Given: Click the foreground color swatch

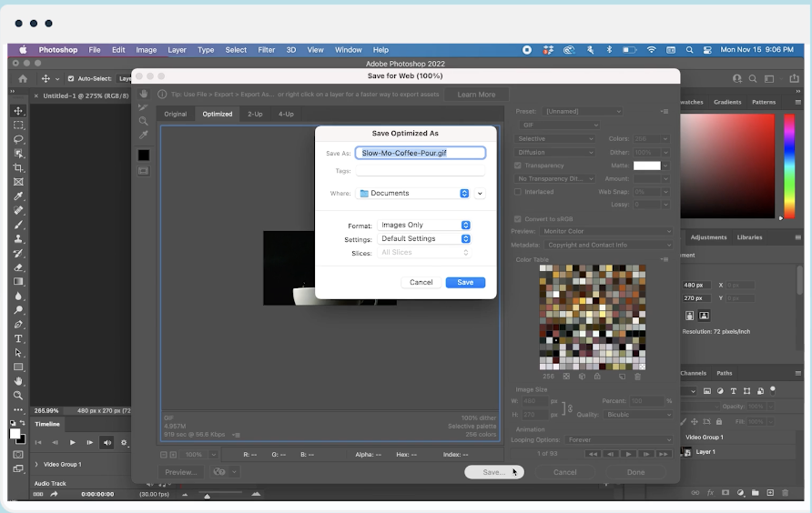Looking at the screenshot, I should pos(15,434).
